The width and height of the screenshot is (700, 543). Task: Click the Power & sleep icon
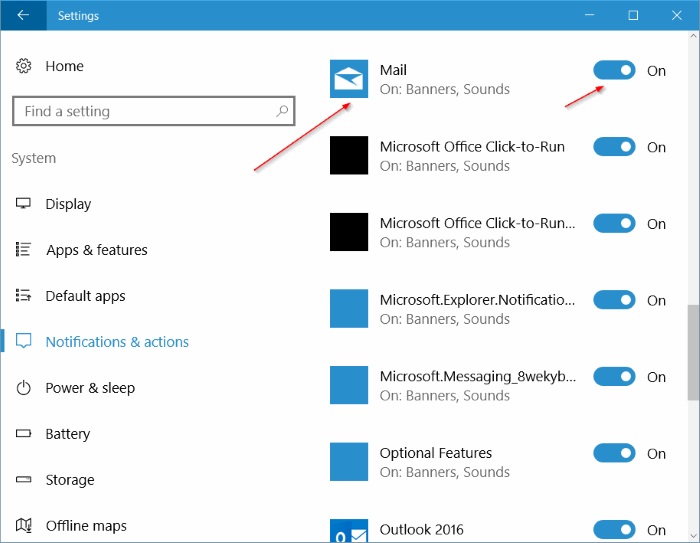point(23,388)
